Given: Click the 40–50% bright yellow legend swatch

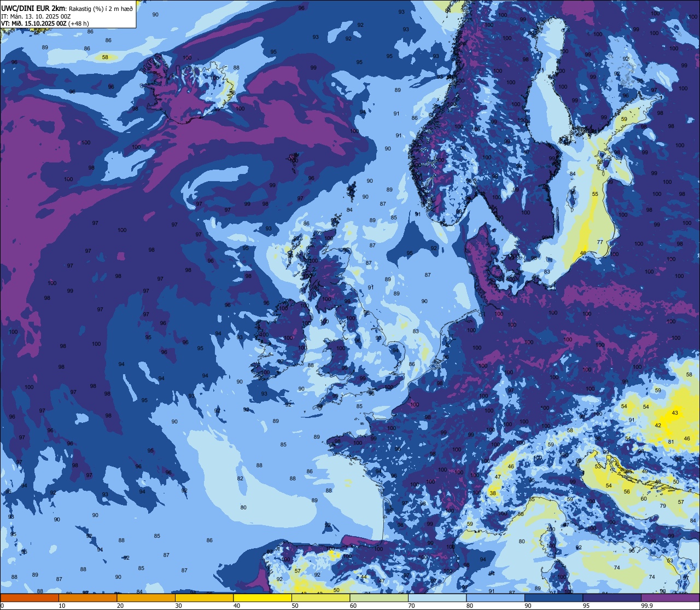Looking at the screenshot, I should pos(262,598).
